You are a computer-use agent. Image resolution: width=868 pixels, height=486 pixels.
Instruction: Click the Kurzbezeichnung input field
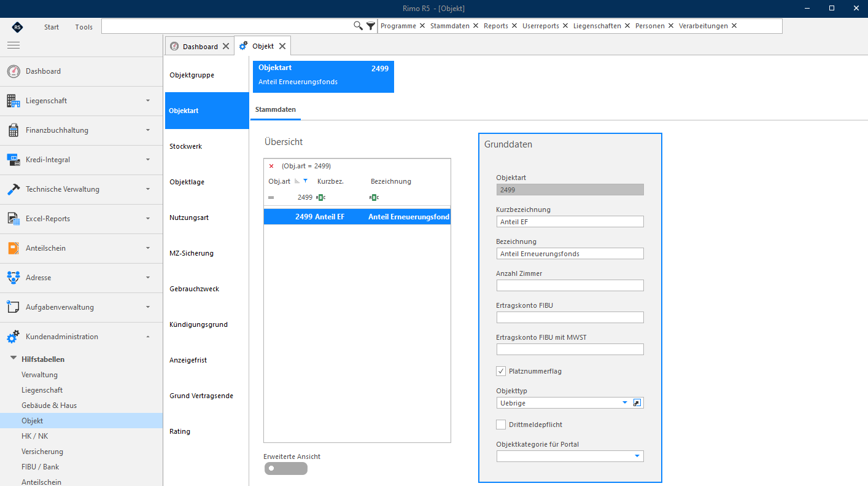point(570,222)
